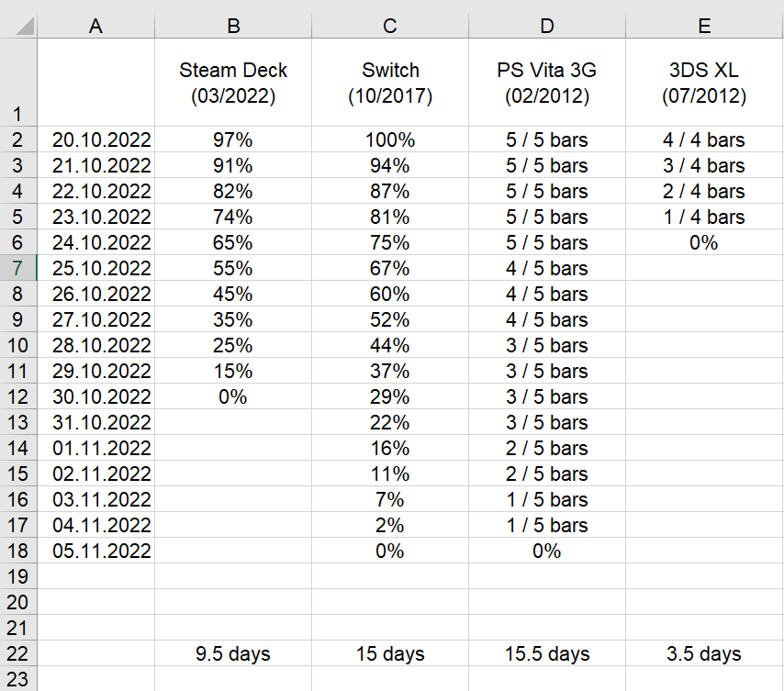The height and width of the screenshot is (691, 784).
Task: Click the 3DS XL (07/2012) cell
Action: pyautogui.click(x=704, y=83)
